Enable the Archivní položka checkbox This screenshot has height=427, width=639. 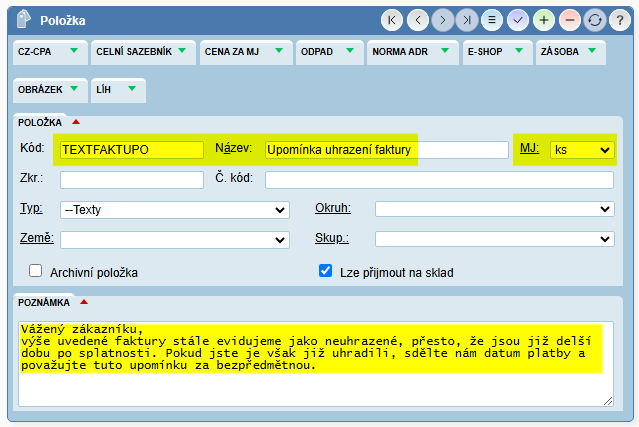(36, 271)
